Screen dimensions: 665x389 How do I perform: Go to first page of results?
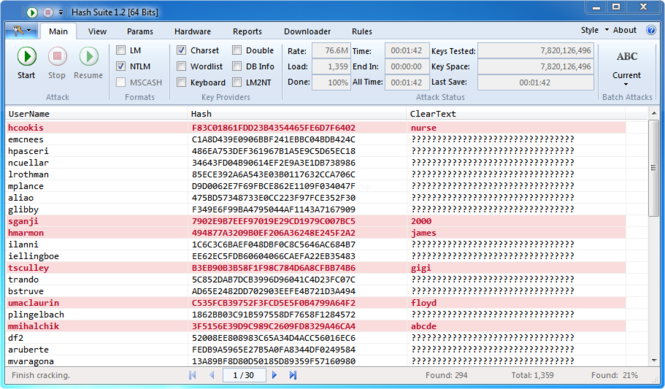pyautogui.click(x=193, y=375)
